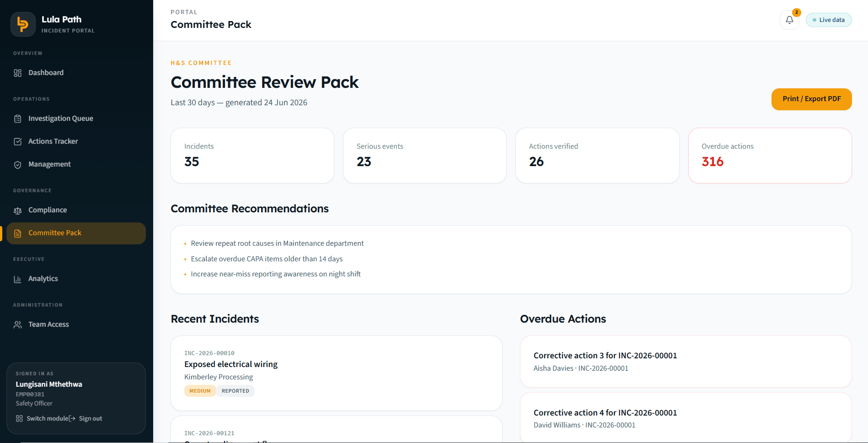Image resolution: width=868 pixels, height=443 pixels.
Task: Open the Actions Tracker page
Action: point(76,141)
